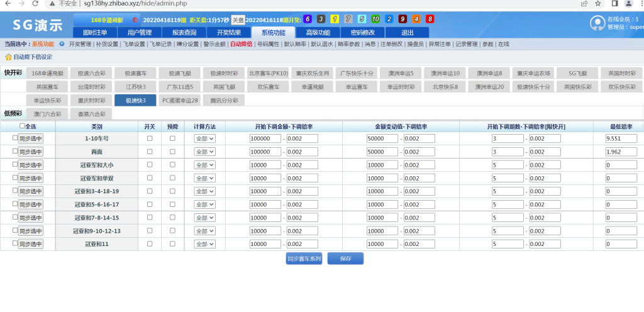The width and height of the screenshot is (644, 312).
Task: Click the browser share icon
Action: [584, 3]
